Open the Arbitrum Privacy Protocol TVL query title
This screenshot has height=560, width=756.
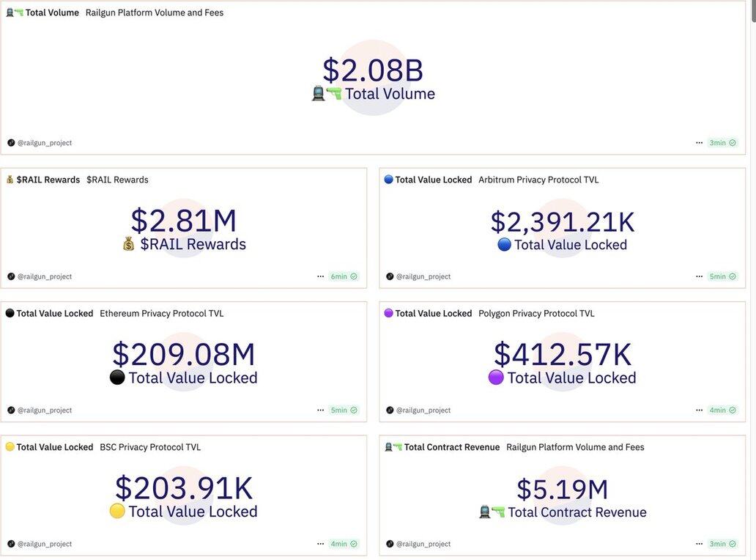pyautogui.click(x=538, y=180)
